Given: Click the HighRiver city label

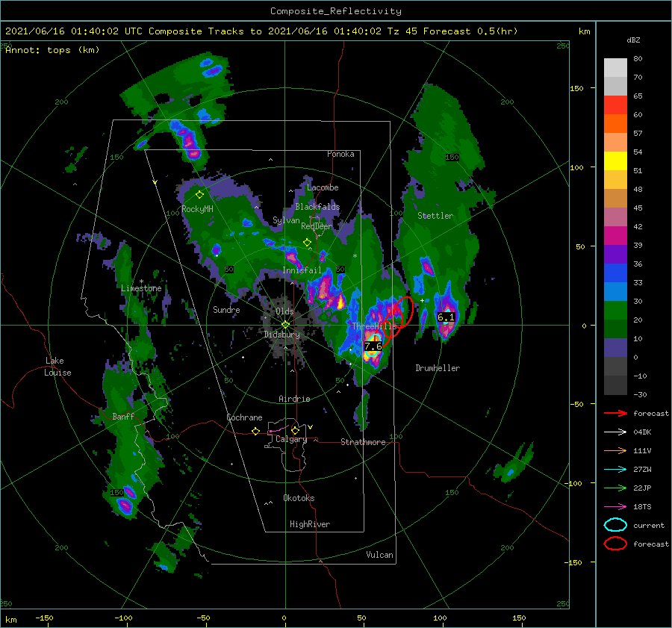Looking at the screenshot, I should (310, 525).
